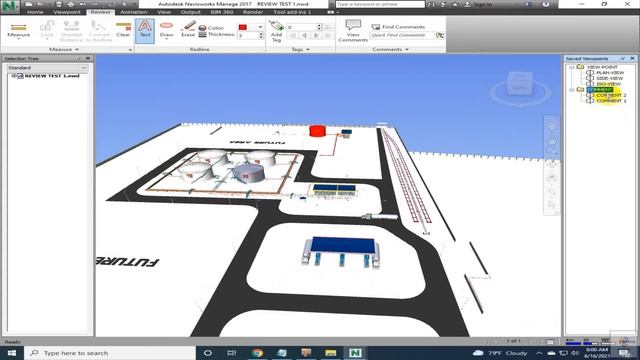Select the SIDE-VIEW saved viewpoint
The height and width of the screenshot is (360, 640).
click(x=609, y=78)
